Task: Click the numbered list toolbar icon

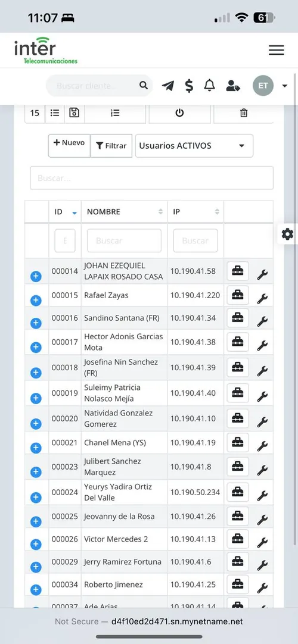Action: (115, 113)
